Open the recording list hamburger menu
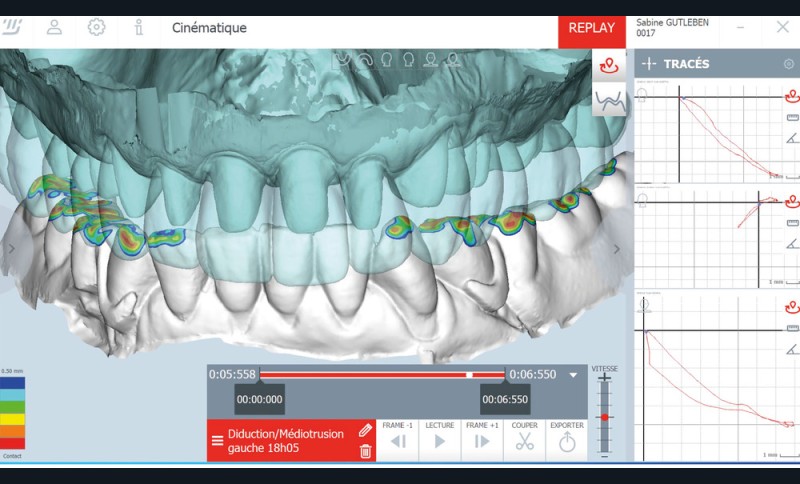Image resolution: width=800 pixels, height=484 pixels. tap(217, 441)
